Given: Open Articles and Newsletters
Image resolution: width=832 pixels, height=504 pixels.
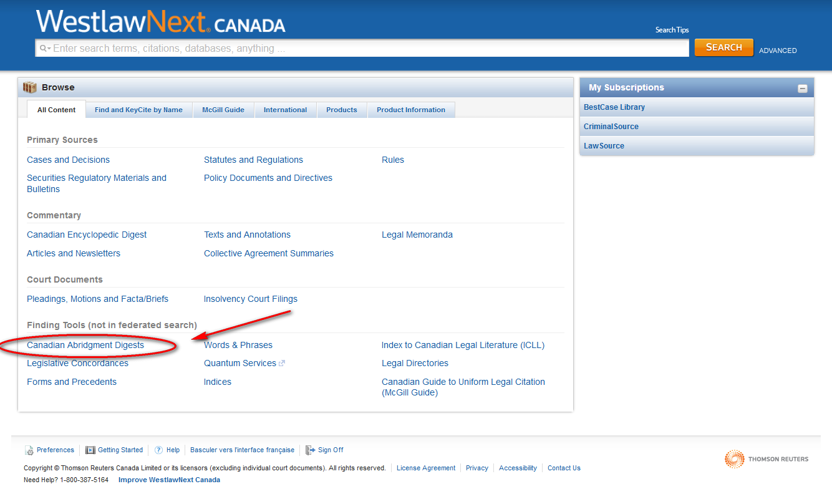Looking at the screenshot, I should [x=74, y=253].
